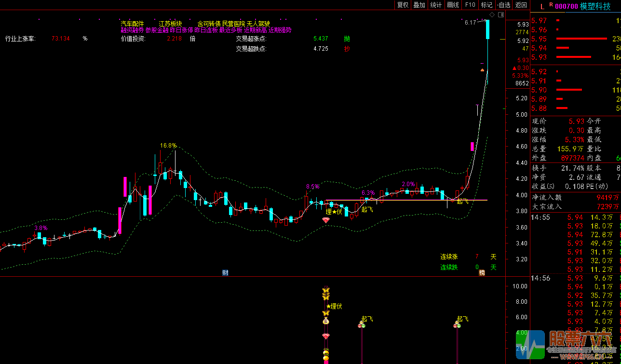Image resolution: width=621 pixels, height=364 pixels.
Task: Open F10 company information
Action: point(470,5)
